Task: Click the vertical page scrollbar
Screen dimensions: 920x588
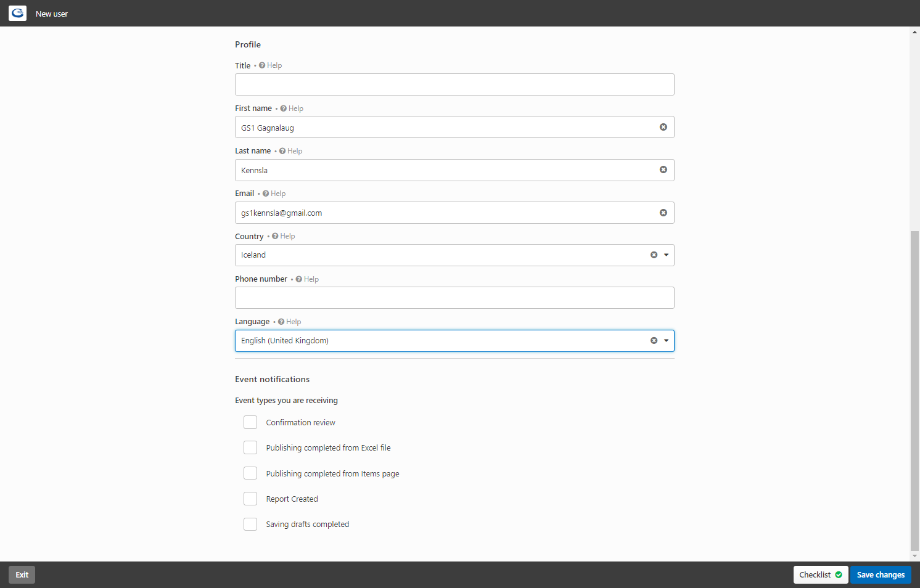Action: click(x=914, y=391)
